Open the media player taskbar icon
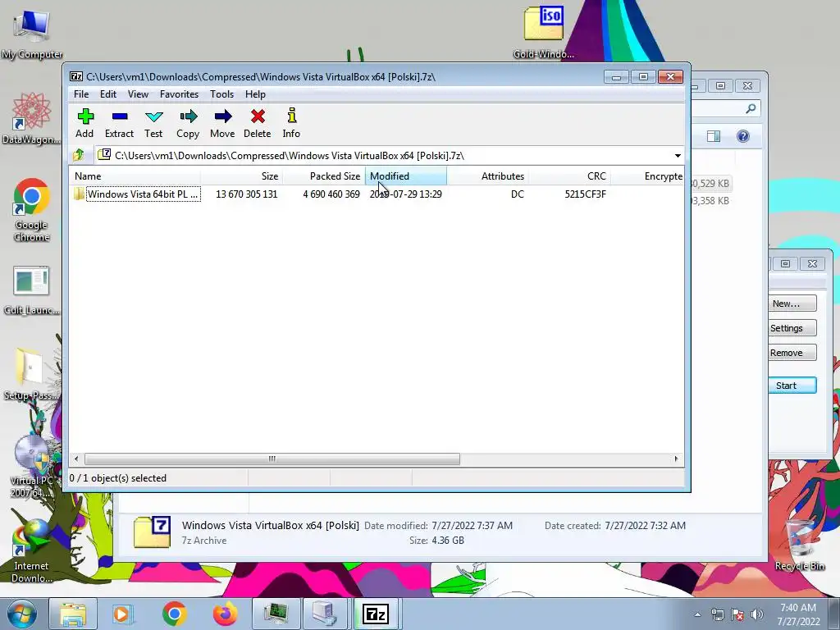Image resolution: width=840 pixels, height=630 pixels. pyautogui.click(x=121, y=614)
